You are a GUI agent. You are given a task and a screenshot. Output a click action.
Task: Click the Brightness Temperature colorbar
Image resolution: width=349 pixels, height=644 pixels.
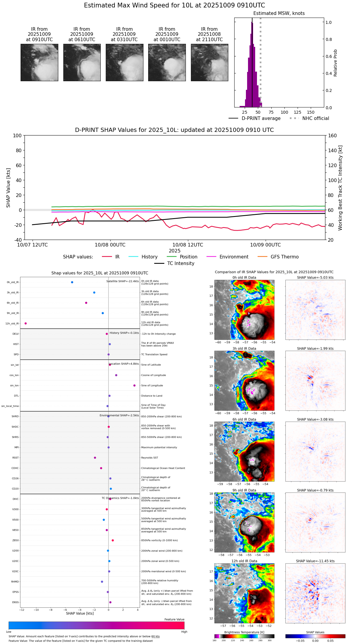[244, 636]
